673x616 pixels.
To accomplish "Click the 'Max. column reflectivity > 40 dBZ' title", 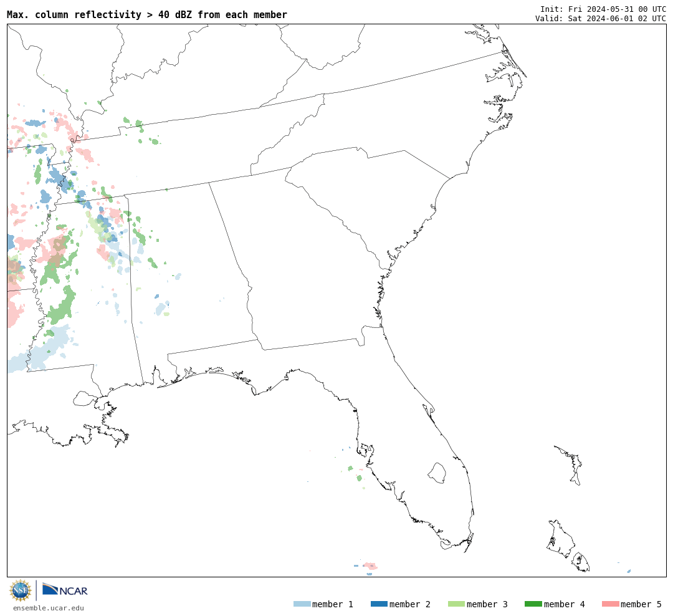I will [x=147, y=15].
